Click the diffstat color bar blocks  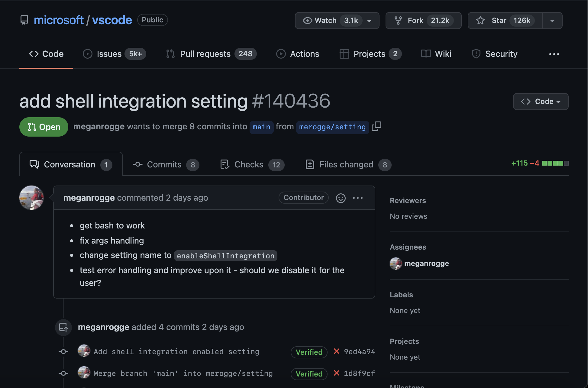coord(555,163)
